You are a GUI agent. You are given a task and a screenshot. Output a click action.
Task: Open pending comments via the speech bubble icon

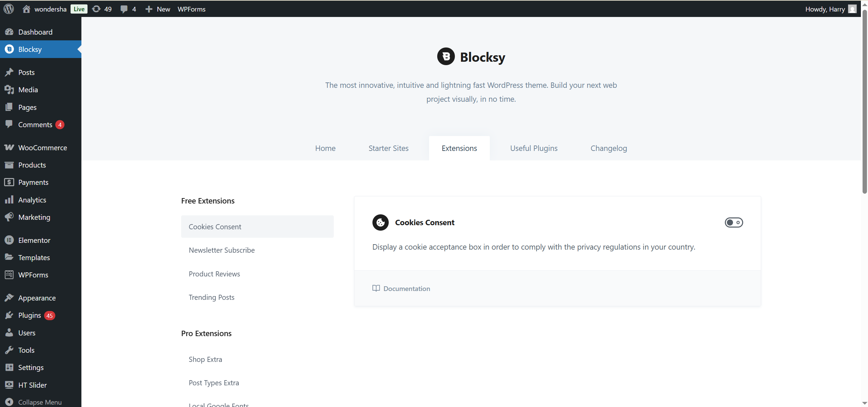tap(124, 9)
